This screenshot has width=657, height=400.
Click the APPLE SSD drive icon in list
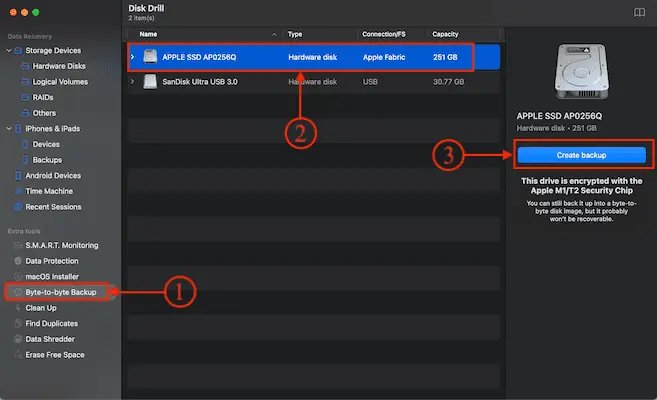coord(150,57)
